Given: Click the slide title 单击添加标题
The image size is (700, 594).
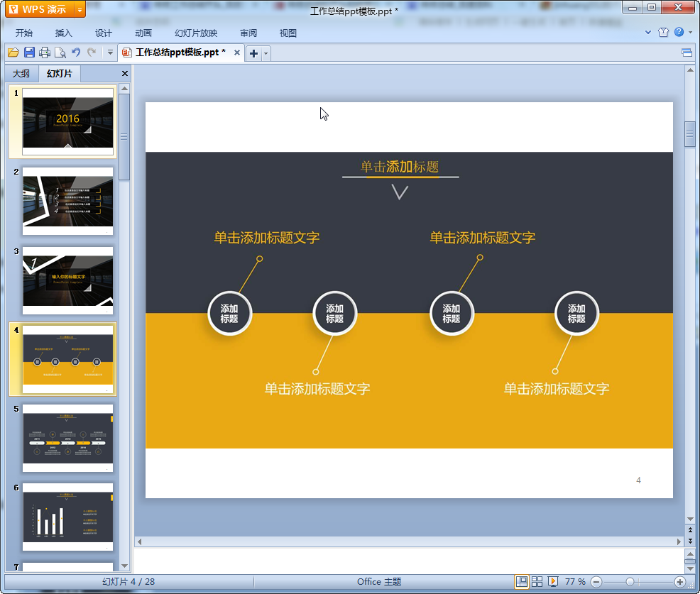Looking at the screenshot, I should click(400, 167).
